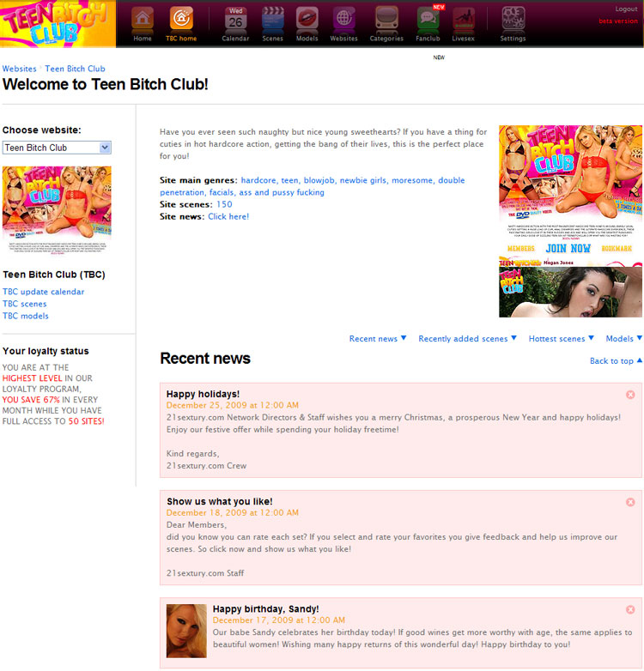The height and width of the screenshot is (671, 644).
Task: Click Back to top link
Action: 616,360
